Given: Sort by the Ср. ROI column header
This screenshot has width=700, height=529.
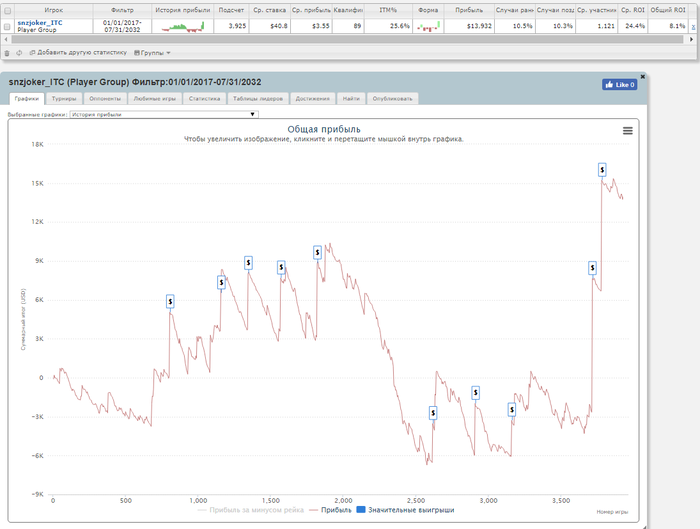Looking at the screenshot, I should [x=633, y=10].
